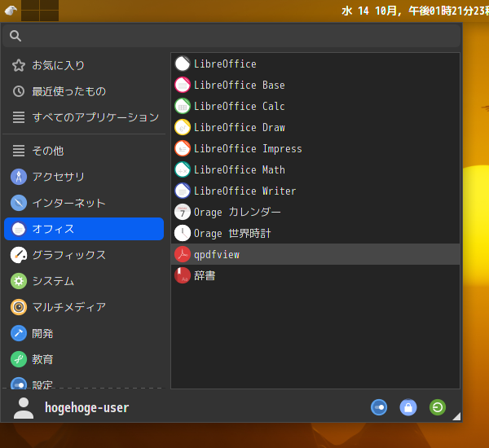Open the グラフィックス graphics category
489x448 pixels.
(x=84, y=255)
